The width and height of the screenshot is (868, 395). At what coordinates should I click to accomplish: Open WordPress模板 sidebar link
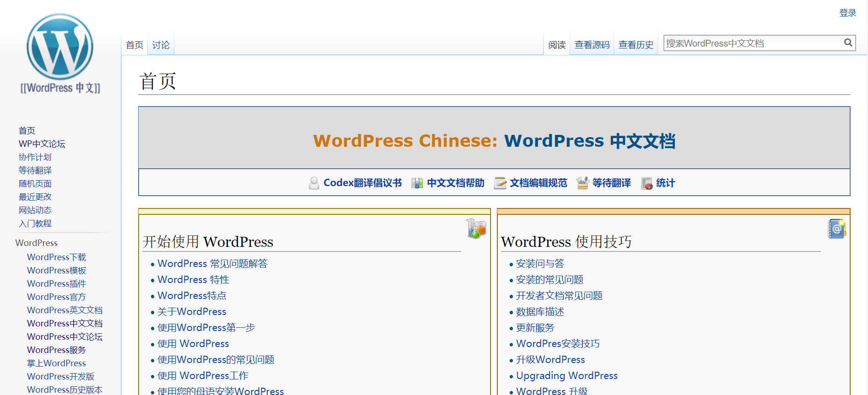tap(57, 271)
